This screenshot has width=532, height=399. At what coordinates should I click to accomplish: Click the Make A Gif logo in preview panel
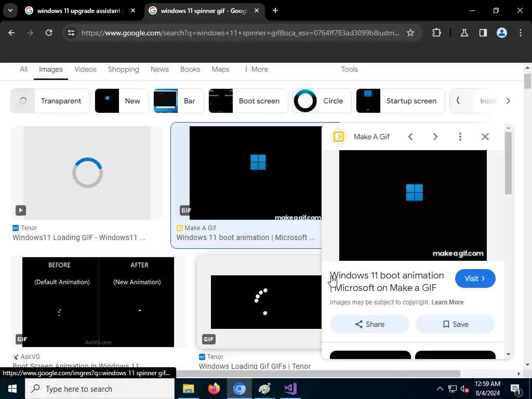pos(339,137)
